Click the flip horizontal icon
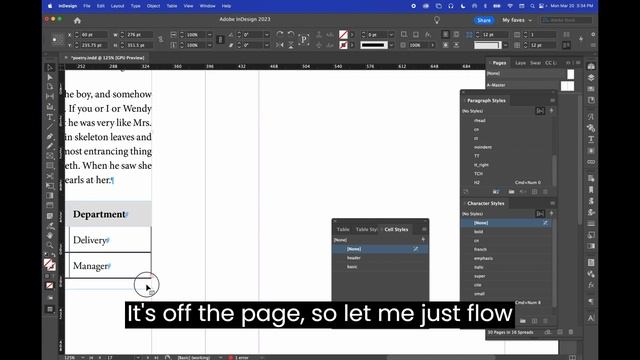The height and width of the screenshot is (360, 640). [280, 45]
